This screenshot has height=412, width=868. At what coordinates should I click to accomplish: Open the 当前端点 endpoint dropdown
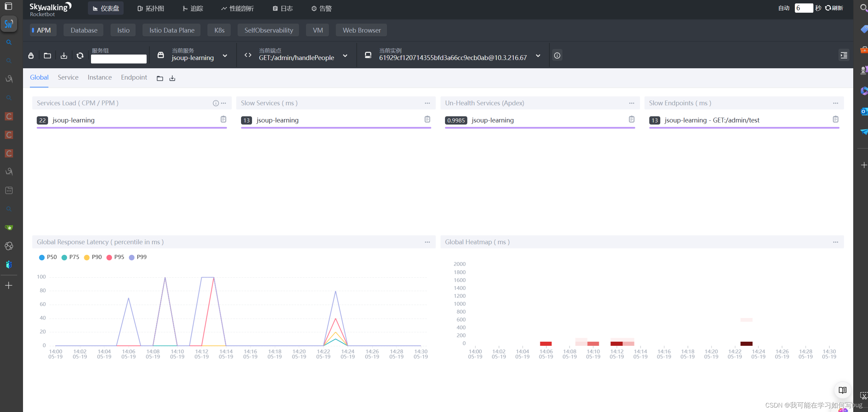tap(345, 56)
